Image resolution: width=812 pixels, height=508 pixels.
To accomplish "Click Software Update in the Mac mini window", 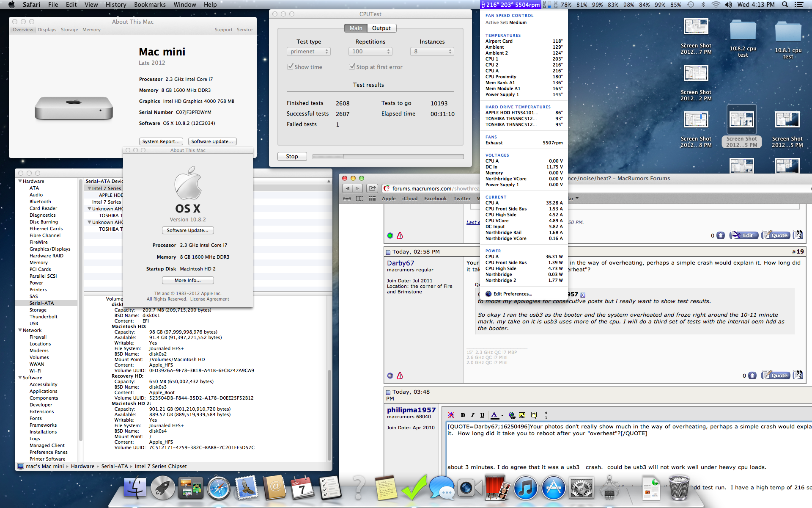I will click(212, 141).
